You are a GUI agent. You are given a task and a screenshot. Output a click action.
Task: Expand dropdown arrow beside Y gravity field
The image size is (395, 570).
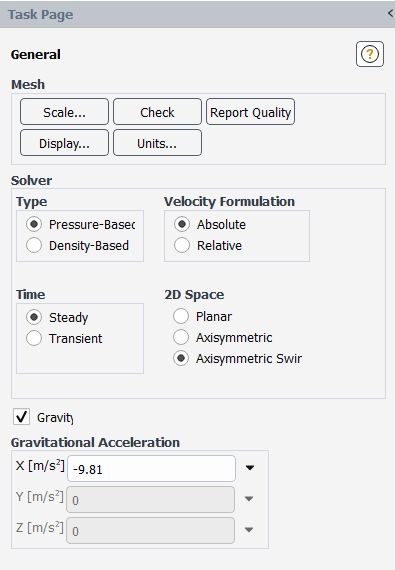coord(249,499)
